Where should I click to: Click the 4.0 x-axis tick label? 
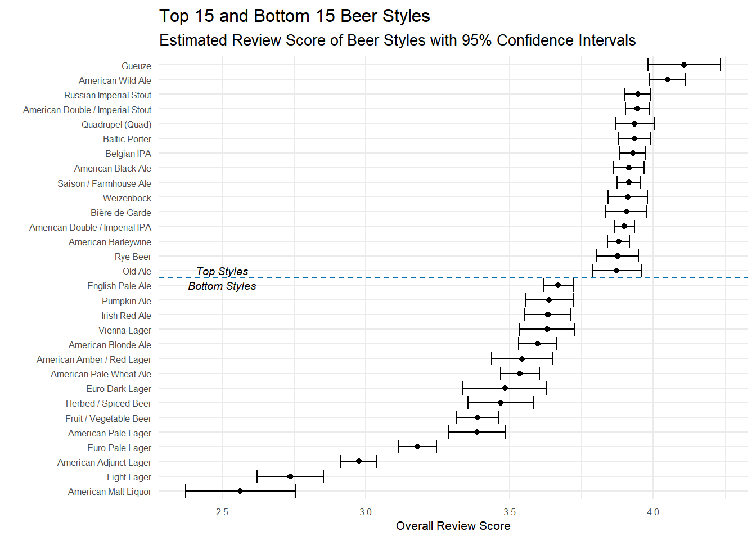click(653, 512)
